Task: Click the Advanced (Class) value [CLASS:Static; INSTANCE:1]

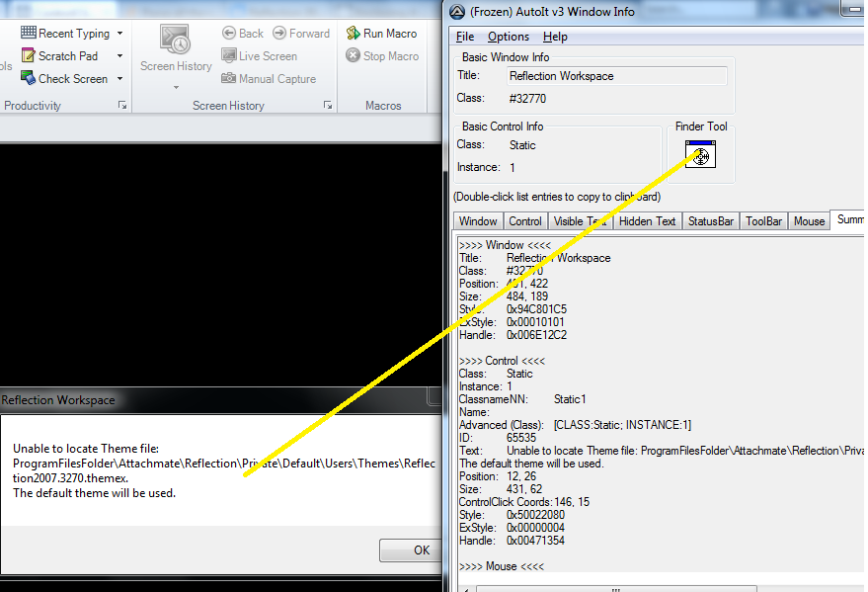Action: pyautogui.click(x=622, y=425)
